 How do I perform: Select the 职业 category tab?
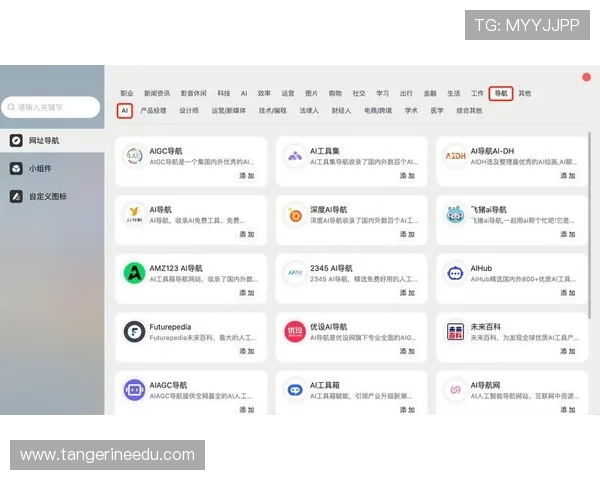[127, 93]
